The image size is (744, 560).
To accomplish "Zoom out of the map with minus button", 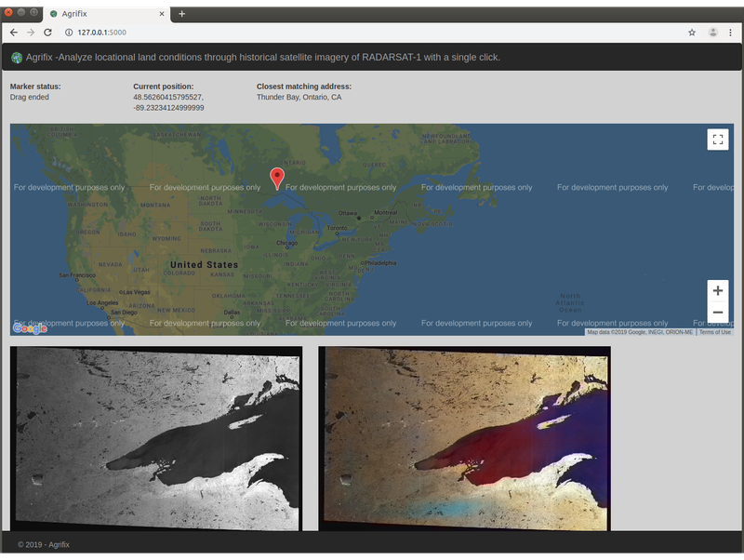I will pyautogui.click(x=717, y=313).
